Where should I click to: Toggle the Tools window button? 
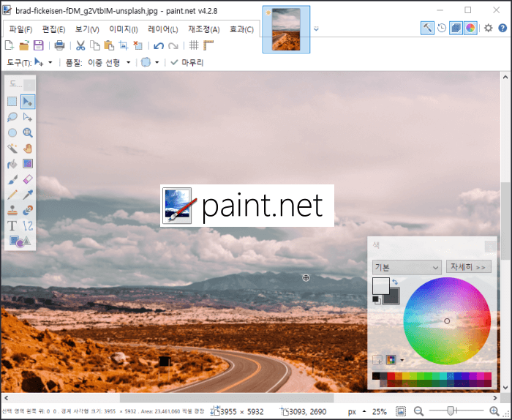[x=427, y=28]
